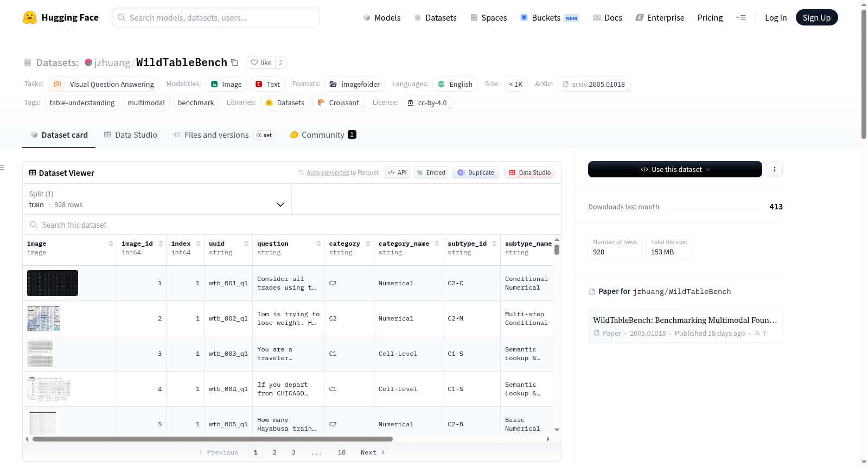Viewport: 868px width, 467px height.
Task: Expand the train split dropdown
Action: click(x=157, y=199)
